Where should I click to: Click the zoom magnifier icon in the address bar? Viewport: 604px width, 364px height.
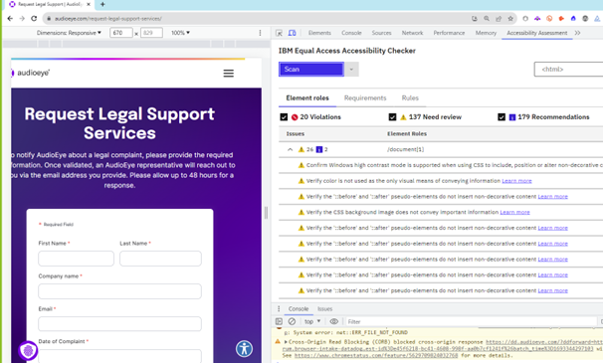(x=487, y=19)
